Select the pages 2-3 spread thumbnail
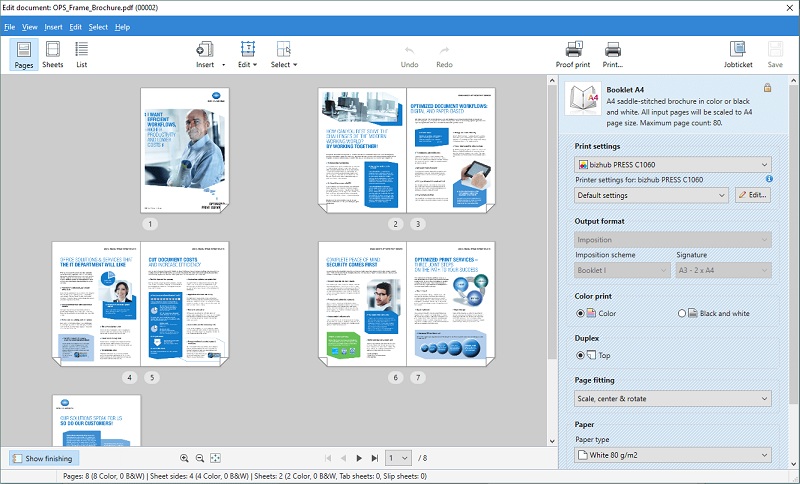 click(x=407, y=150)
